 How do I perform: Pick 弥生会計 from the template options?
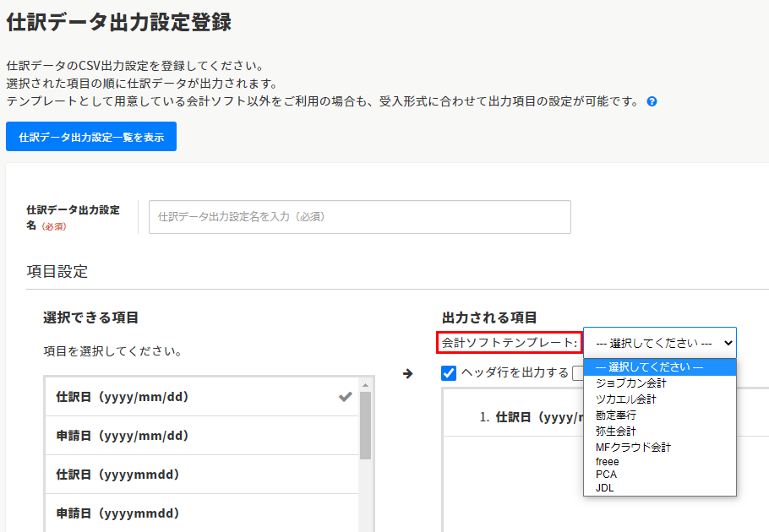615,431
